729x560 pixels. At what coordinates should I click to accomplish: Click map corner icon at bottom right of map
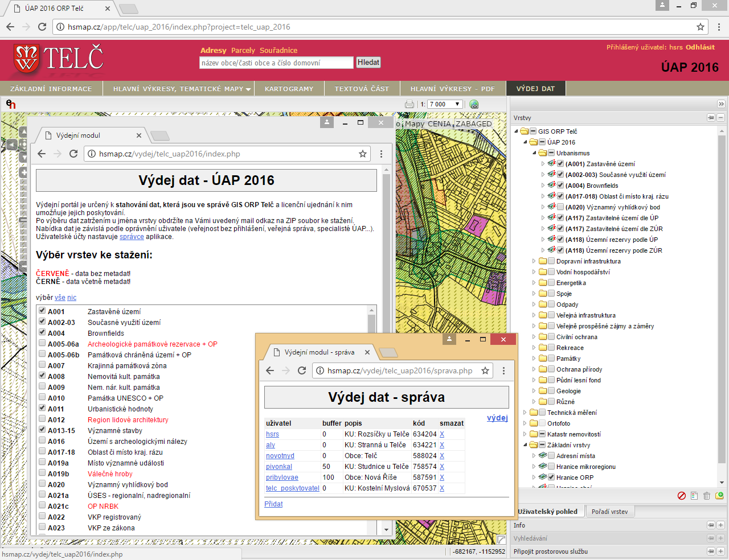501,539
